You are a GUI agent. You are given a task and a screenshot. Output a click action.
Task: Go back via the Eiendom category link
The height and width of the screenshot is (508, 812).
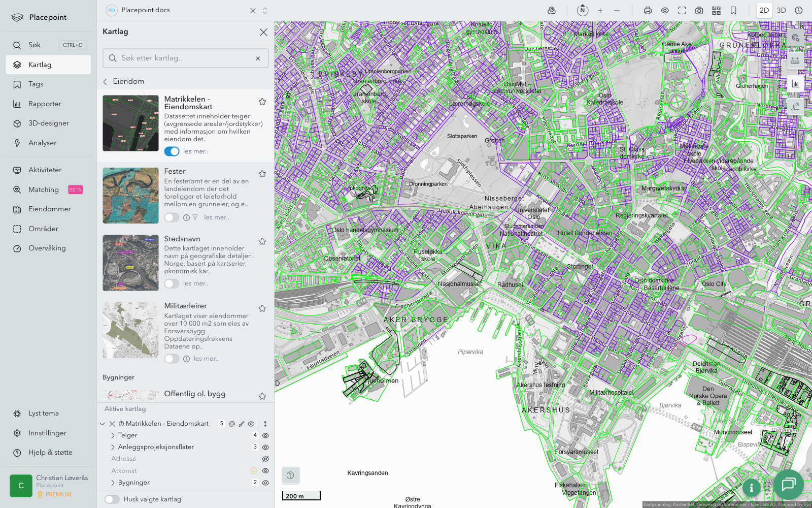pyautogui.click(x=124, y=81)
